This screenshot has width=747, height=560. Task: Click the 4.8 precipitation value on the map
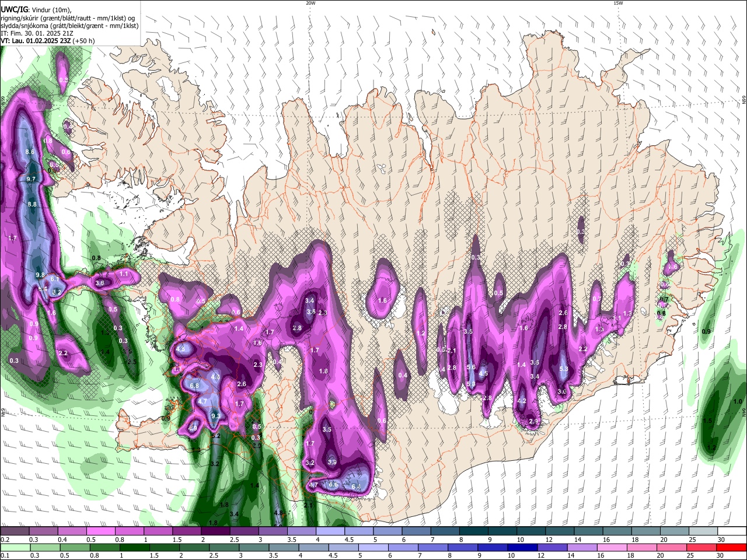[x=278, y=513]
